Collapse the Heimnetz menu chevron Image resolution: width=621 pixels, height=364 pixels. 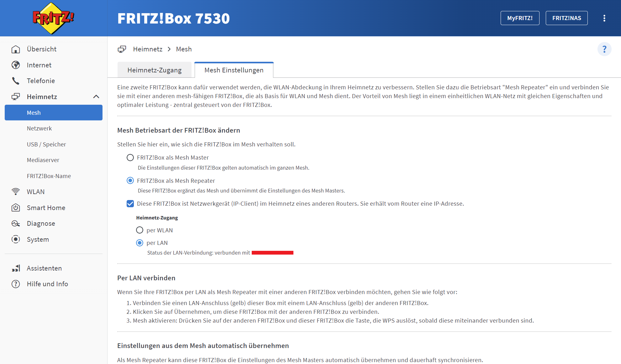coord(96,97)
